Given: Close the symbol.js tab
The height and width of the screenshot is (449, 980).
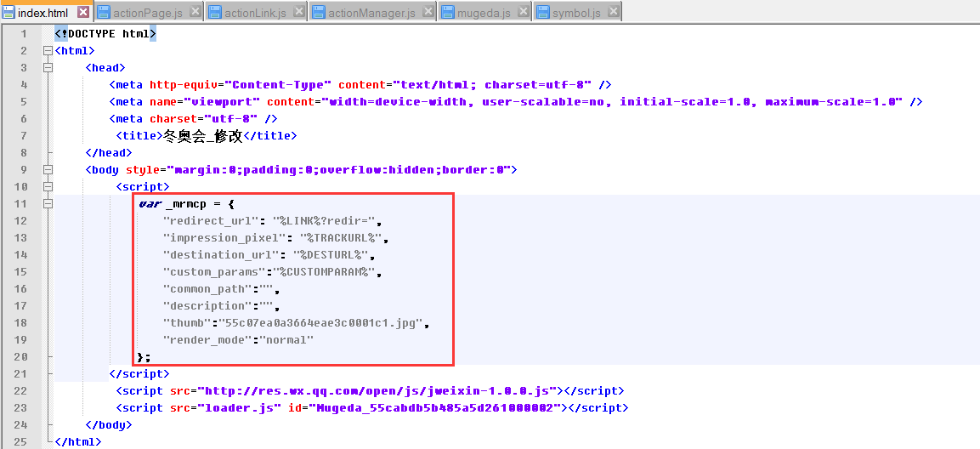Looking at the screenshot, I should (x=613, y=12).
